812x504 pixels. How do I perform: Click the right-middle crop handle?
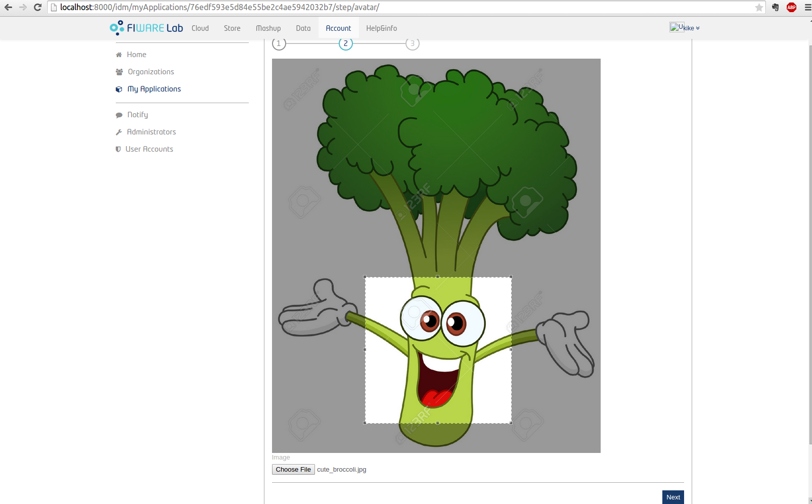[511, 350]
